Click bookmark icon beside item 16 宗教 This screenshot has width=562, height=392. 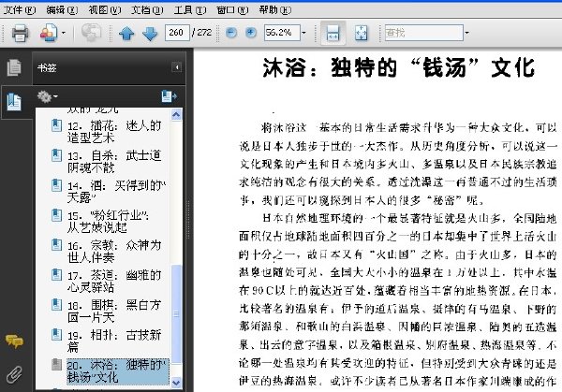56,245
